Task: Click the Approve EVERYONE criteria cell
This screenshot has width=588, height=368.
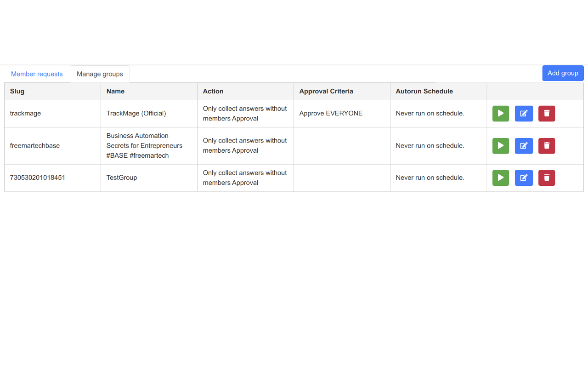Action: pos(342,114)
